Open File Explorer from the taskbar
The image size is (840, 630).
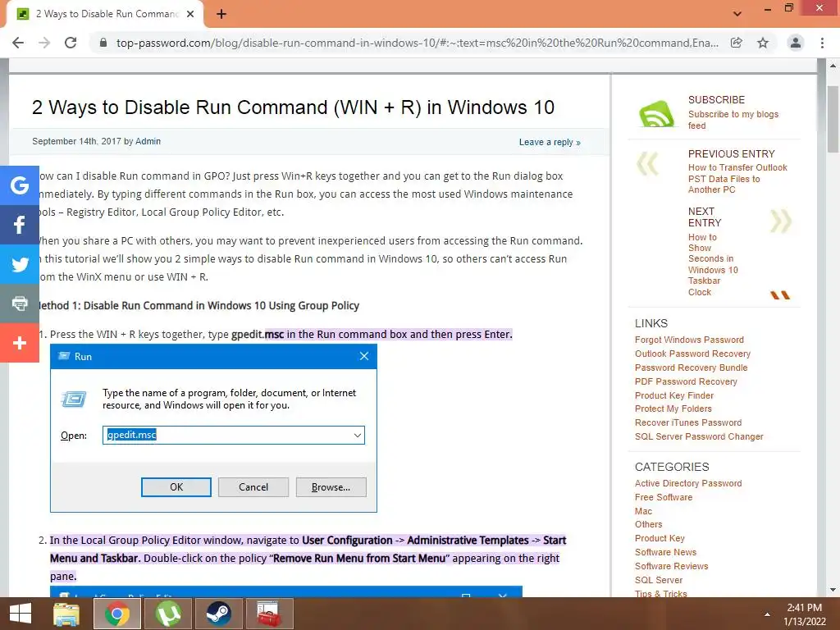[66, 614]
